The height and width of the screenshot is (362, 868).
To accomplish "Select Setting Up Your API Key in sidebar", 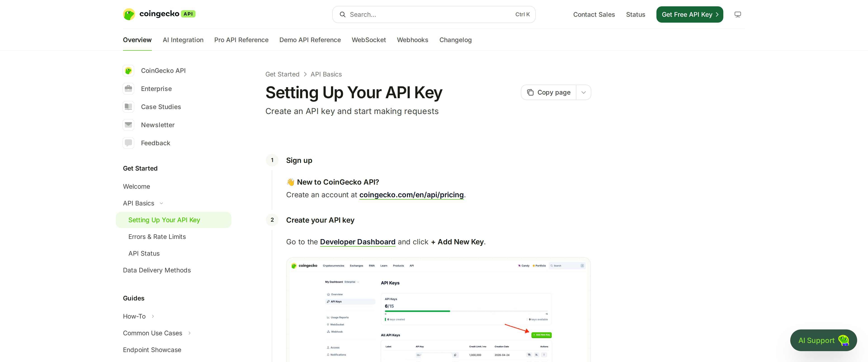I will tap(174, 220).
